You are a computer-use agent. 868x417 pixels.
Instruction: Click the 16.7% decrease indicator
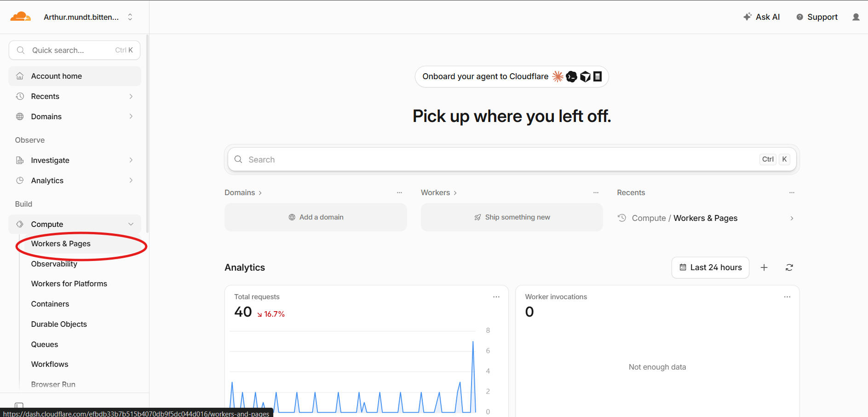(x=271, y=314)
